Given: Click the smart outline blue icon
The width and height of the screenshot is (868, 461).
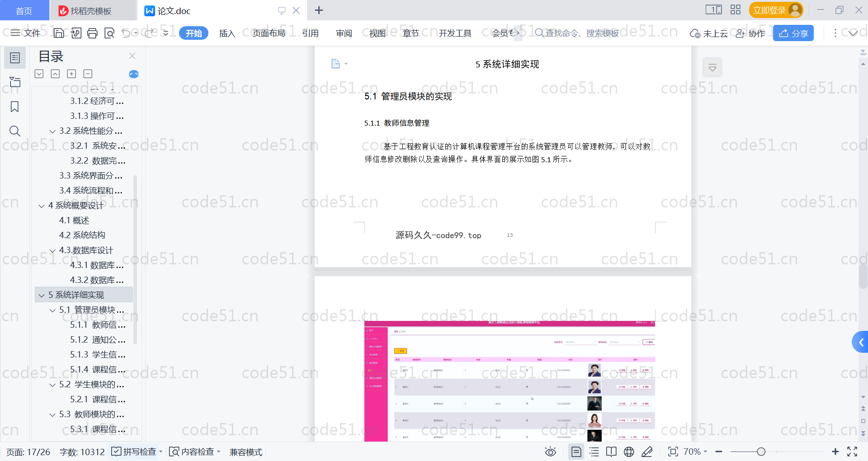Looking at the screenshot, I should (134, 74).
